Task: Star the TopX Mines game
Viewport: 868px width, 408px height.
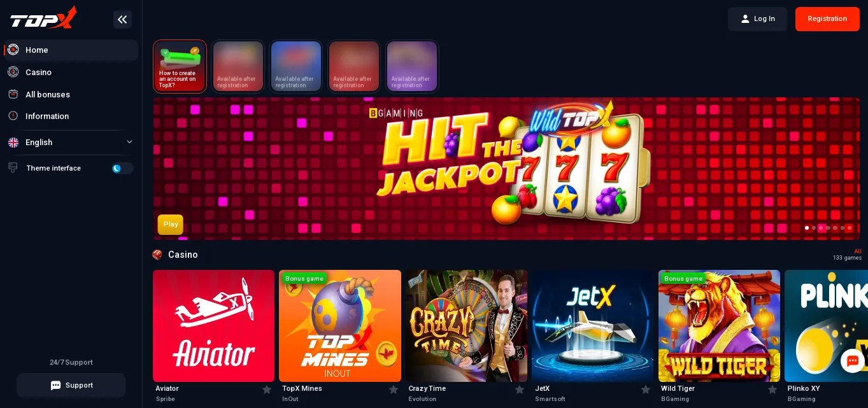Action: [394, 390]
